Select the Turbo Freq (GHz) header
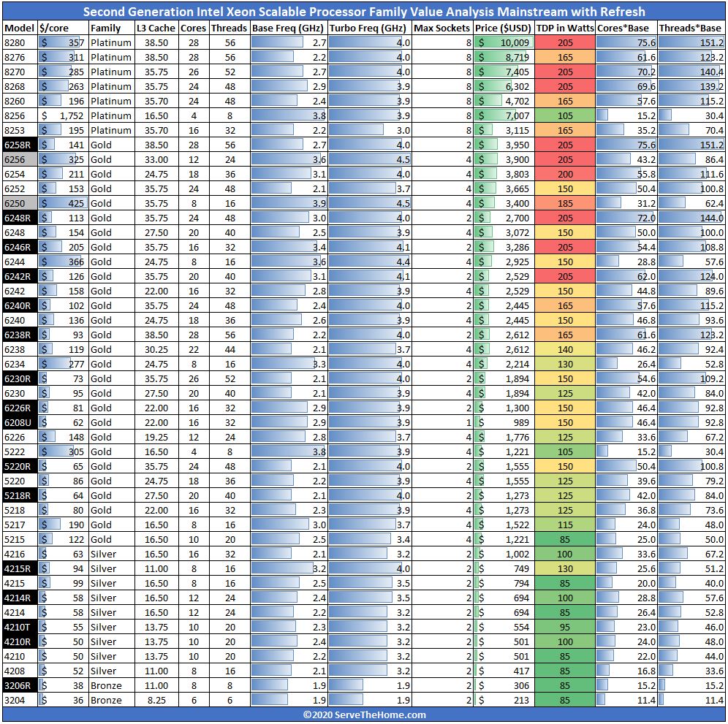 (x=370, y=28)
